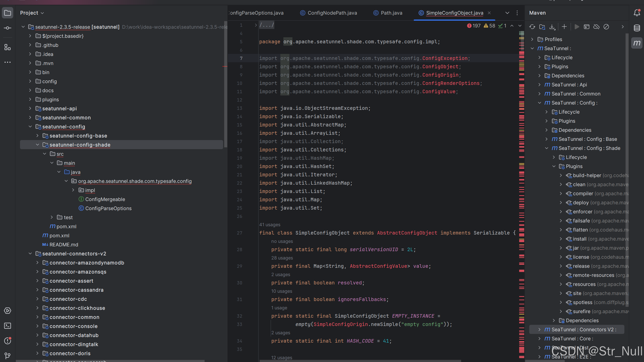This screenshot has height=362, width=644.
Task: Switch to the Path.java tab
Action: point(391,13)
